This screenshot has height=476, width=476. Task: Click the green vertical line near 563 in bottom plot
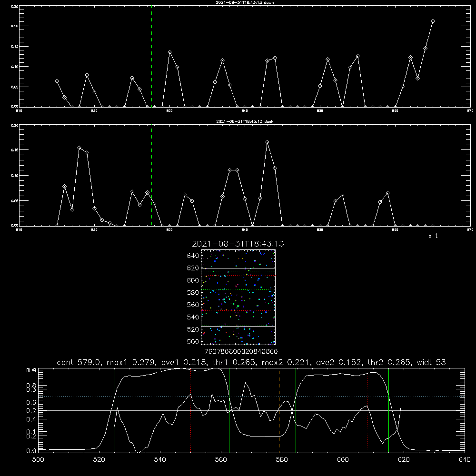click(229, 410)
